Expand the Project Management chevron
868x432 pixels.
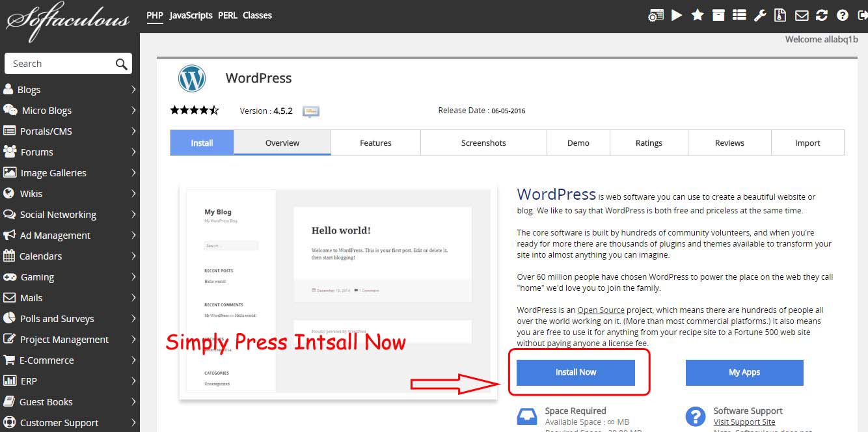(x=133, y=339)
